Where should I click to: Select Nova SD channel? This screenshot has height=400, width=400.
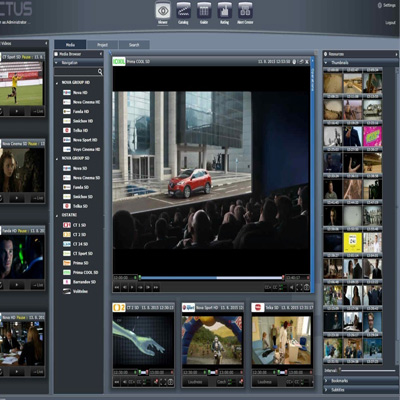point(75,168)
